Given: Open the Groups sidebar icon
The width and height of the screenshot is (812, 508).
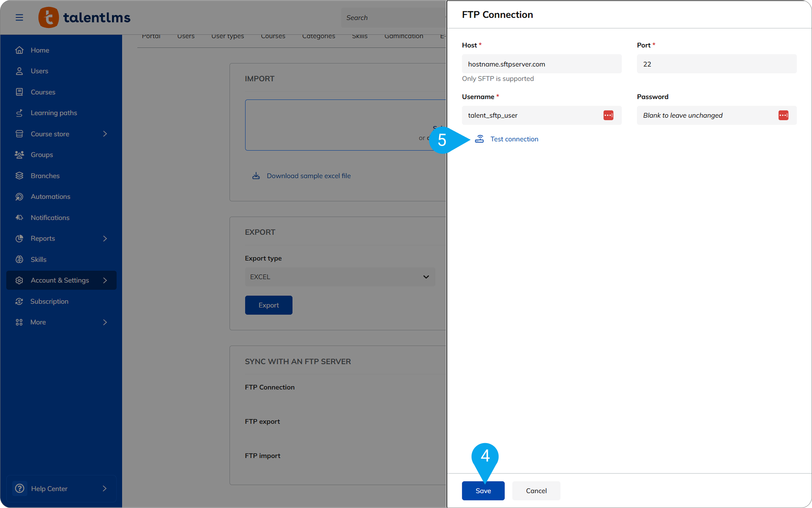Looking at the screenshot, I should click(x=19, y=155).
